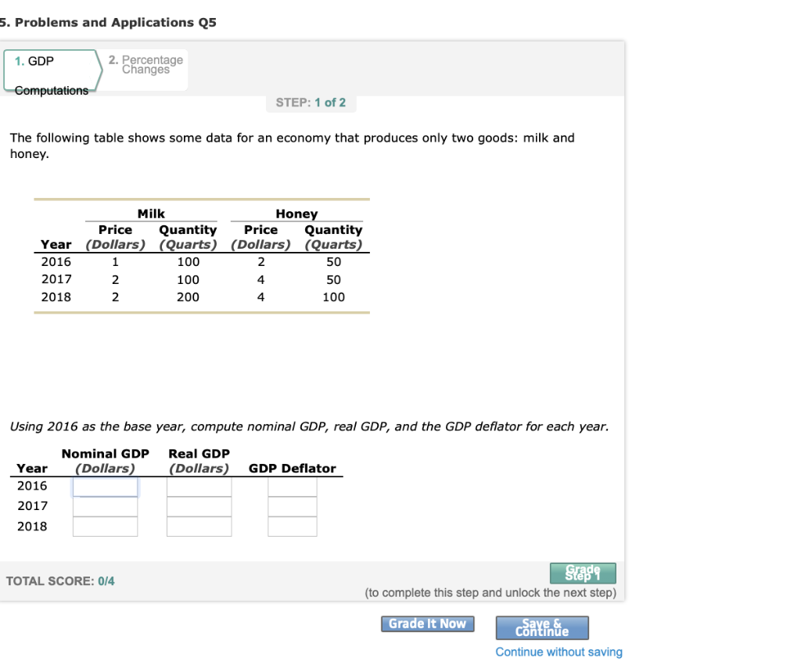Click the 2016 GDP Deflator answer box
Image resolution: width=801 pixels, height=672 pixels.
292,485
